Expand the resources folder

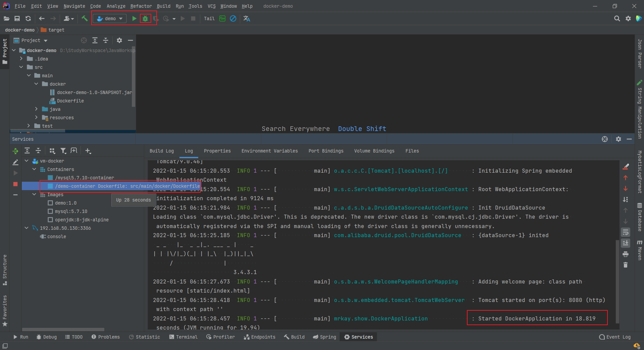(36, 118)
